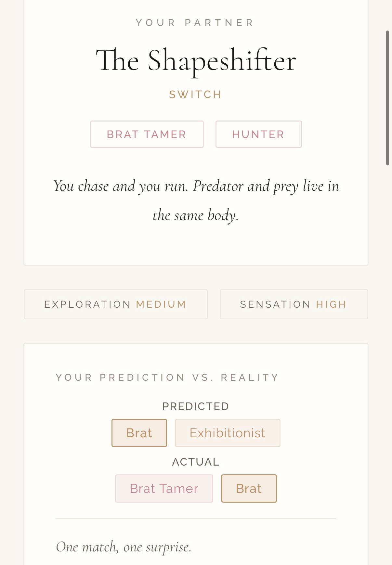392x565 pixels.
Task: Click the ACTUAL label
Action: click(196, 462)
